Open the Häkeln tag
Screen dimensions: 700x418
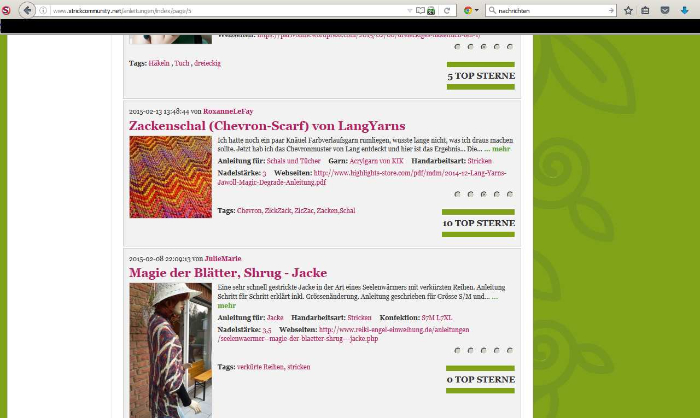pyautogui.click(x=159, y=63)
